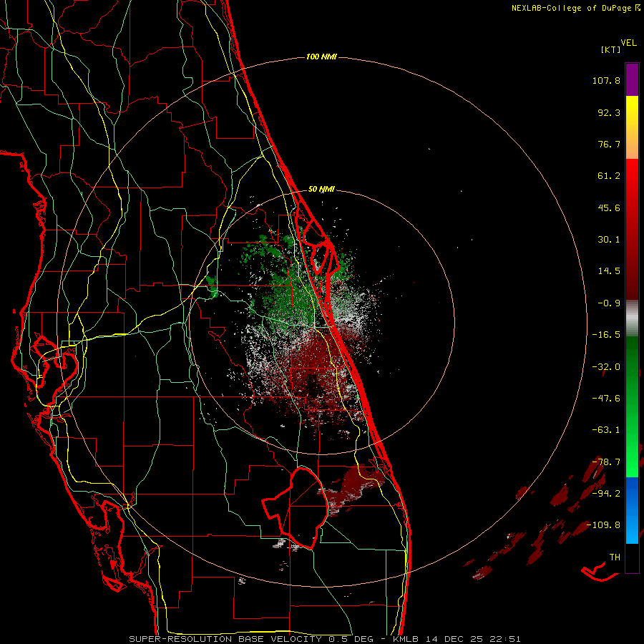Click the gray near-zero segment of the color bar
644x644 pixels.
coord(632,318)
